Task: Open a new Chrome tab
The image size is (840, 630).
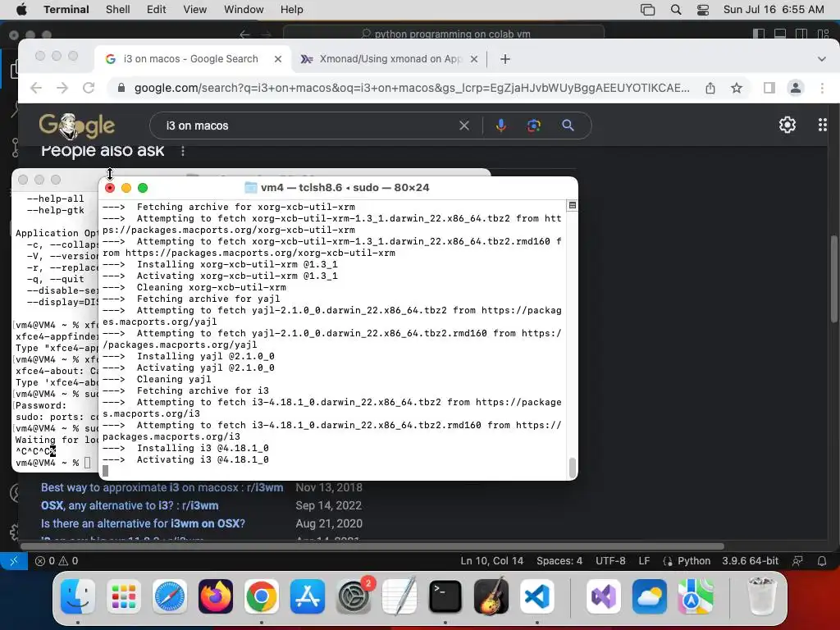Action: tap(504, 59)
